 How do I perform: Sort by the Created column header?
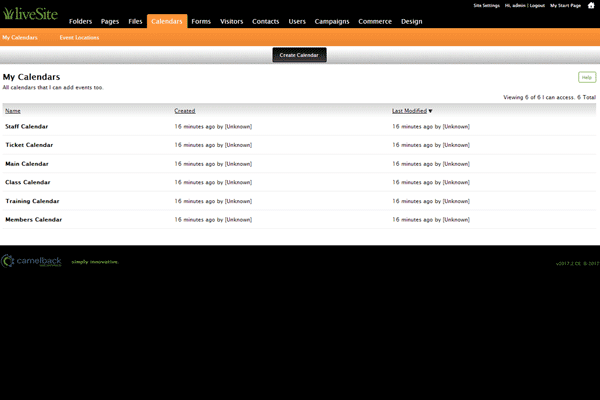point(184,111)
